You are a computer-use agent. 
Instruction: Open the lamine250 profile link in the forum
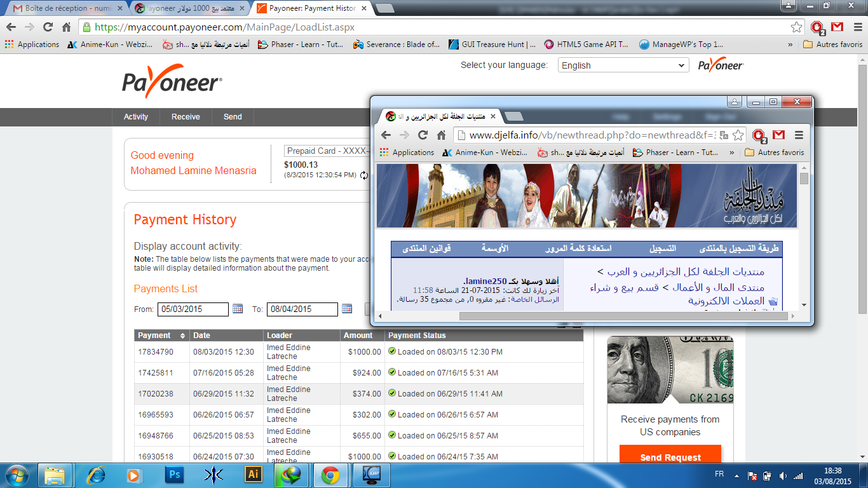click(487, 281)
